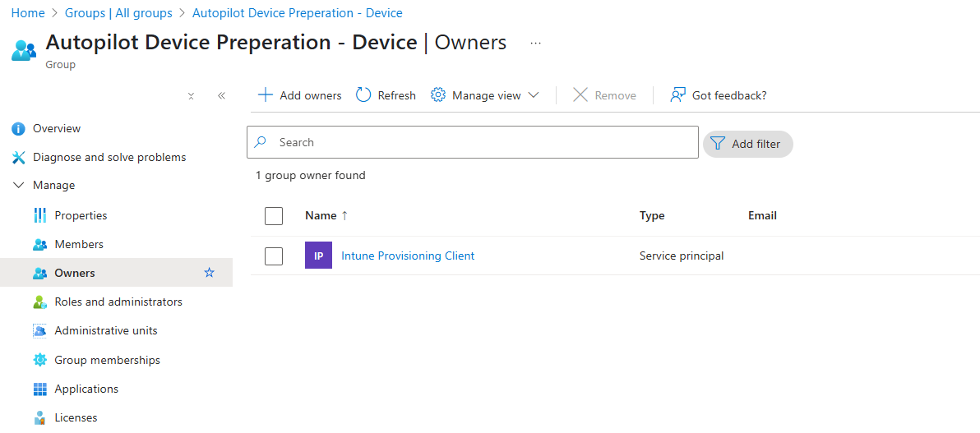Viewport: 980px width, 433px height.
Task: Tick the select-all checkbox in the header
Action: 274,216
